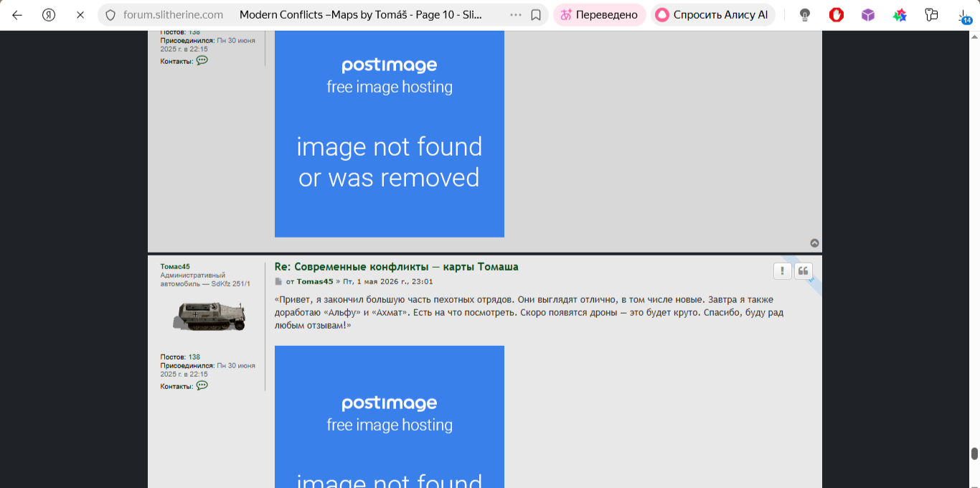
Task: Open the address bar three-dots menu
Action: (516, 15)
